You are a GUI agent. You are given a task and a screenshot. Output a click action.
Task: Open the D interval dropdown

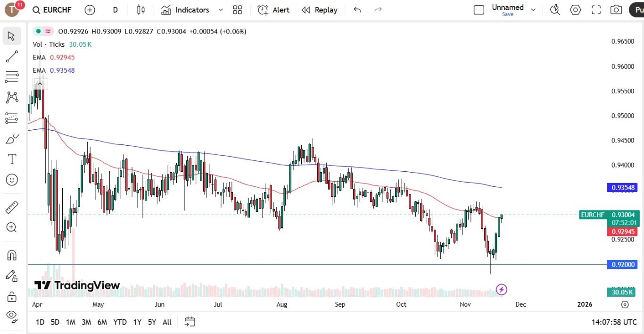[x=115, y=9]
